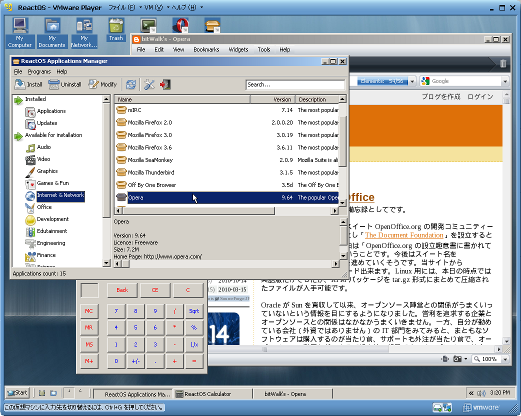
Task: Click the Name column header
Action: [182, 99]
